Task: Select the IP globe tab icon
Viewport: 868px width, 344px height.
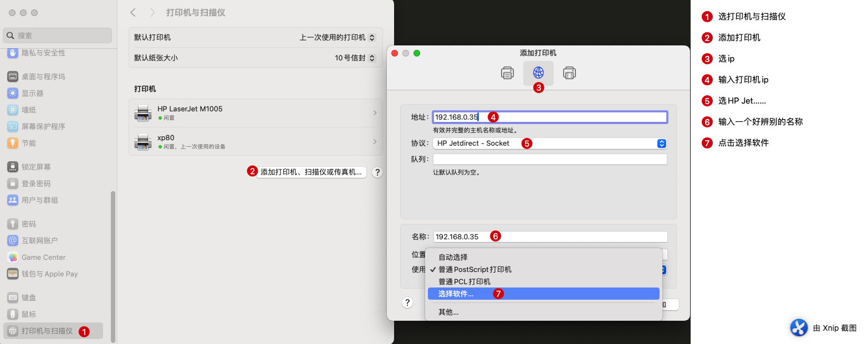Action: (538, 73)
